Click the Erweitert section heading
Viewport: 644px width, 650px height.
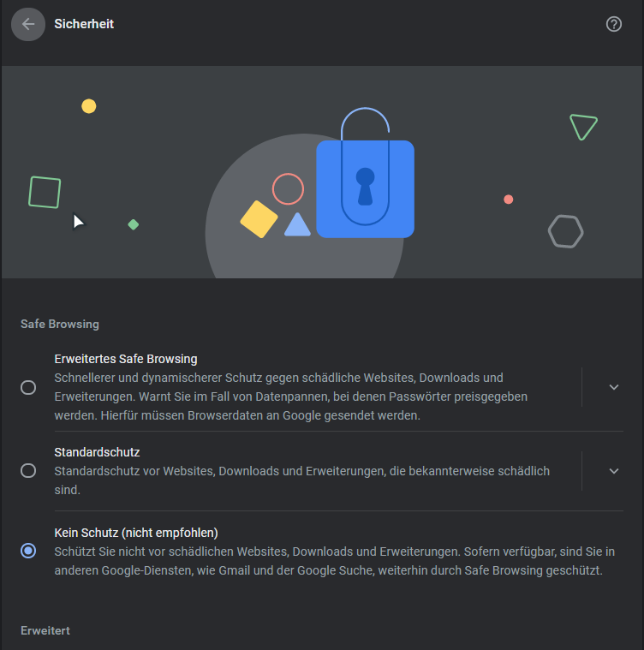[x=45, y=630]
